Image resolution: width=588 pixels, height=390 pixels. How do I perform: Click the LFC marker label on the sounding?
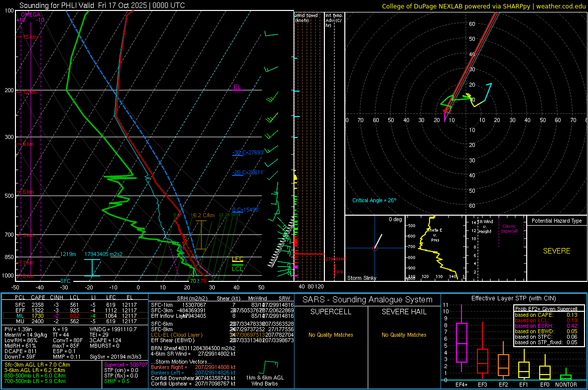pos(238,259)
